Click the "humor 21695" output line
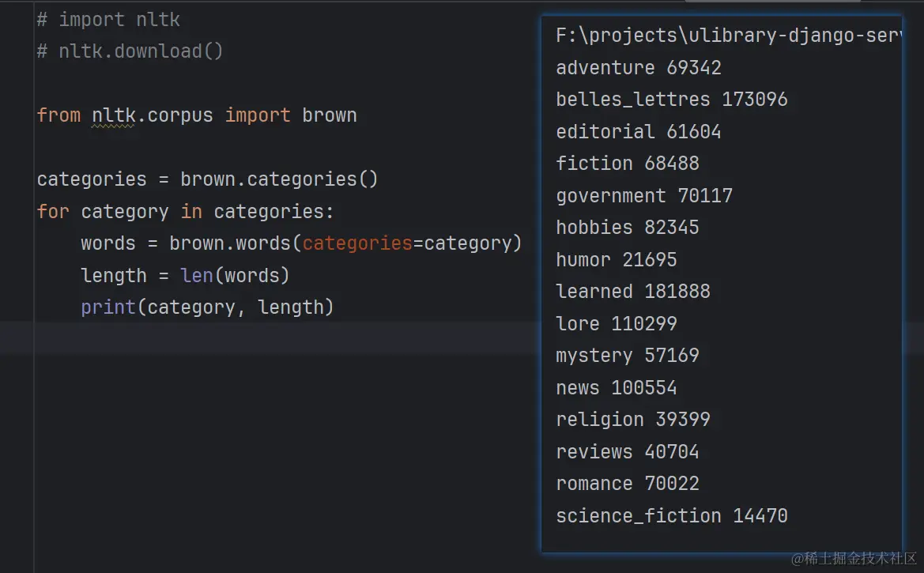This screenshot has height=573, width=924. [x=616, y=259]
